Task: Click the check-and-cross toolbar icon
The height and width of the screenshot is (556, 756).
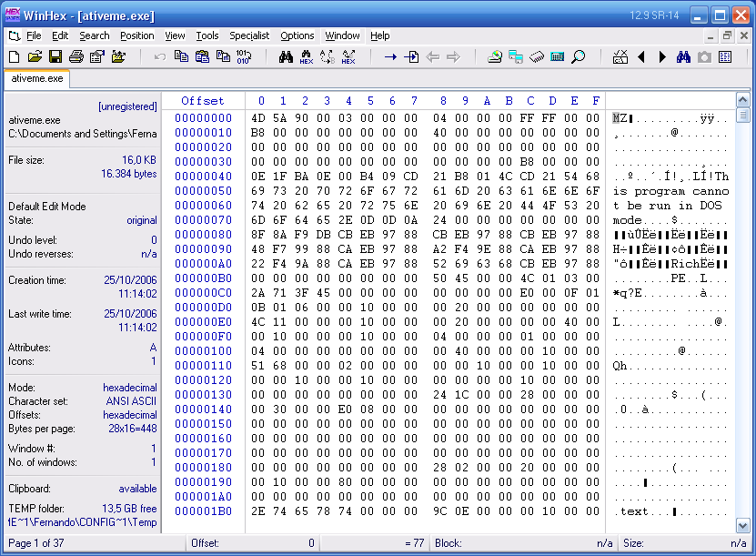Action: [x=620, y=57]
